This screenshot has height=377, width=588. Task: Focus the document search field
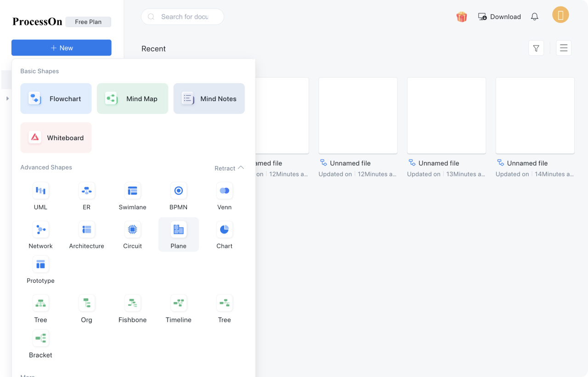(182, 17)
